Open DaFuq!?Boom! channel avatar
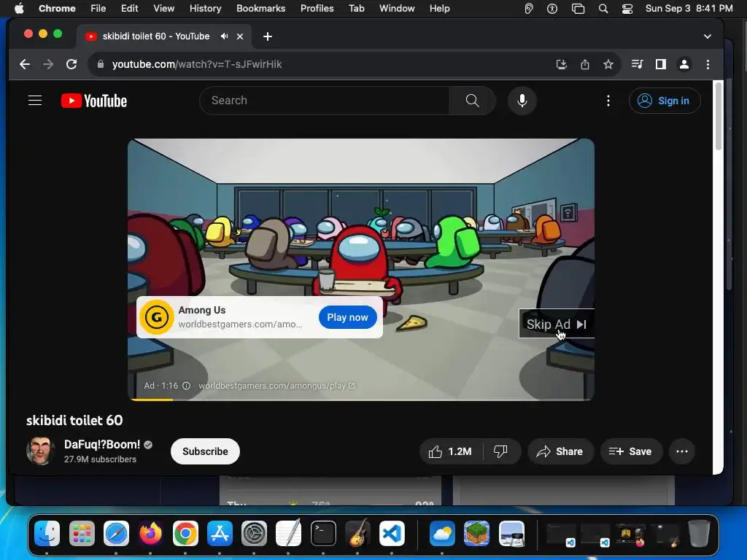The image size is (747, 560). [x=41, y=451]
